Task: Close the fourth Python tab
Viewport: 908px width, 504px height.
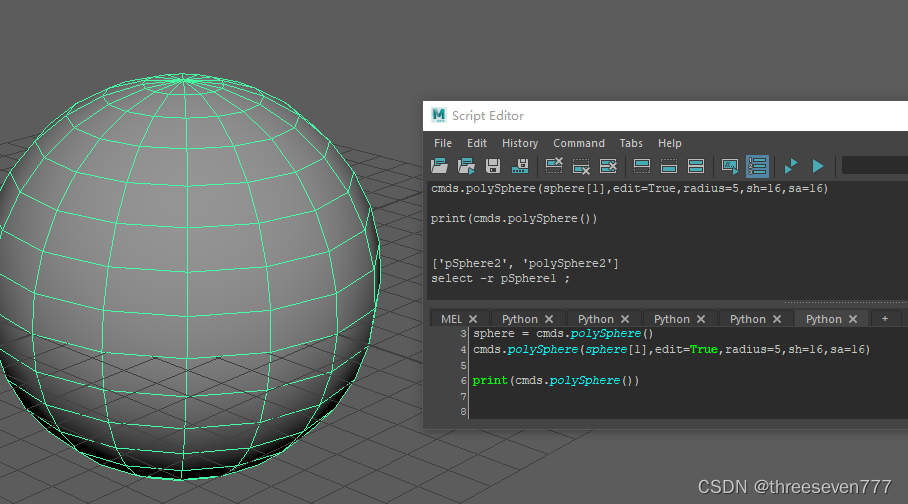Action: [777, 319]
